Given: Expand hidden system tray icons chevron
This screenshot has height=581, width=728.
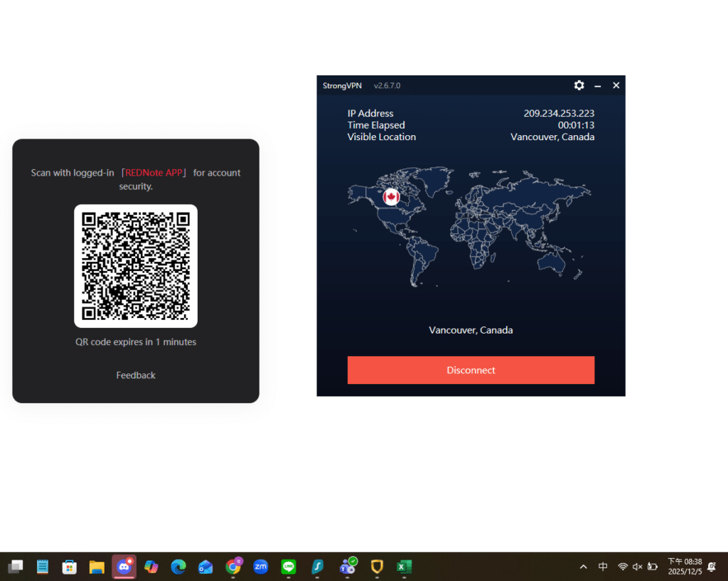Looking at the screenshot, I should tap(584, 567).
